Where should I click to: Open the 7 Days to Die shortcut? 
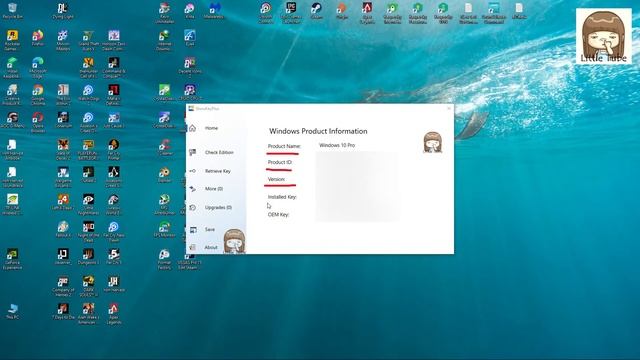pyautogui.click(x=63, y=311)
